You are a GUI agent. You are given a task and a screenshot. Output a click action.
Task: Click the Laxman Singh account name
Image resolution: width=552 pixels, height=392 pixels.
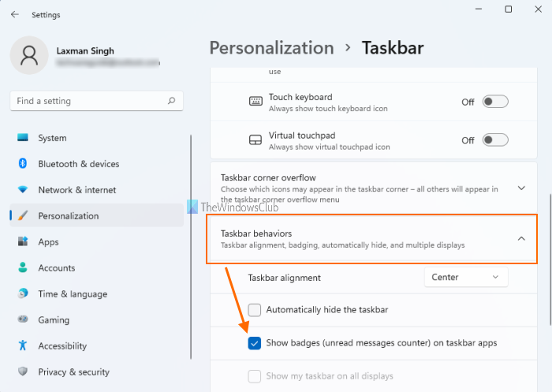tap(85, 51)
